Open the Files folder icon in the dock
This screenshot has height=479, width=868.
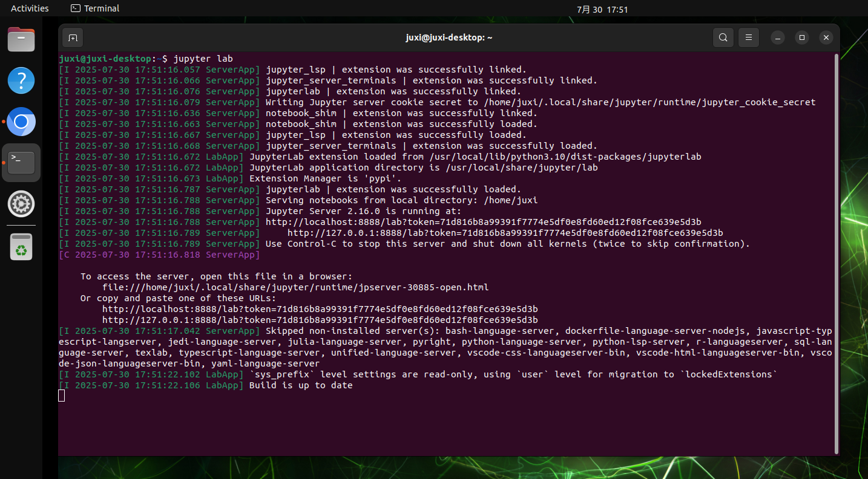(21, 40)
